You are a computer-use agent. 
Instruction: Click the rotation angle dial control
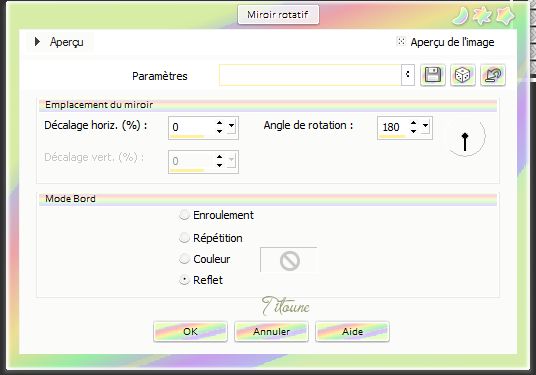(x=465, y=137)
